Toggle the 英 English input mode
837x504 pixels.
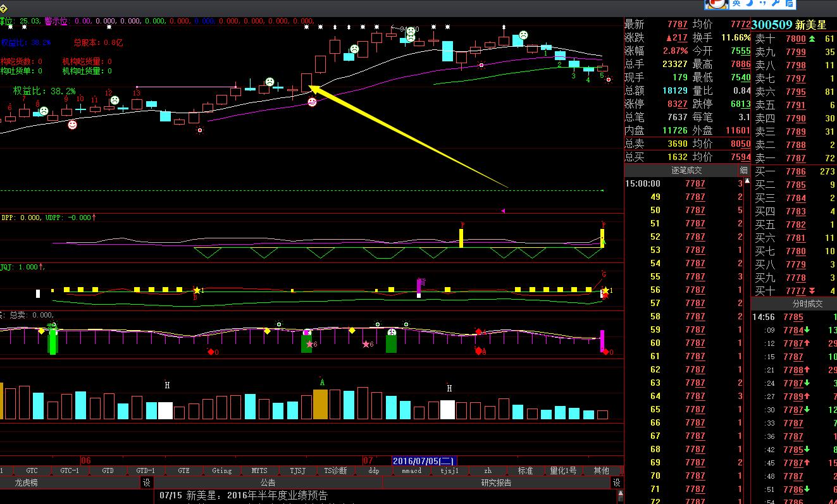(736, 3)
